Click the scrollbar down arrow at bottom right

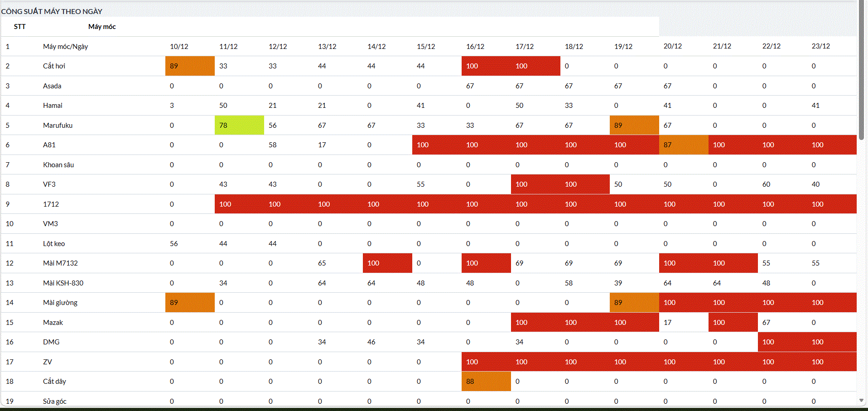click(x=861, y=400)
